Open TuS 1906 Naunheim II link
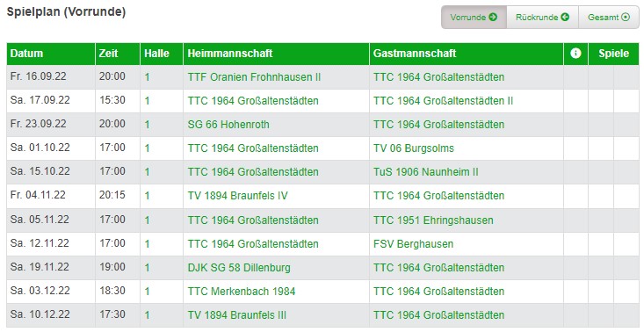Image resolution: width=644 pixels, height=332 pixels. tap(426, 172)
